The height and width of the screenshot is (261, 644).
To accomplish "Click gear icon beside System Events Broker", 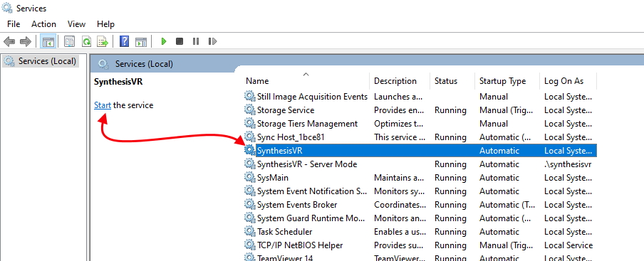I will point(250,204).
